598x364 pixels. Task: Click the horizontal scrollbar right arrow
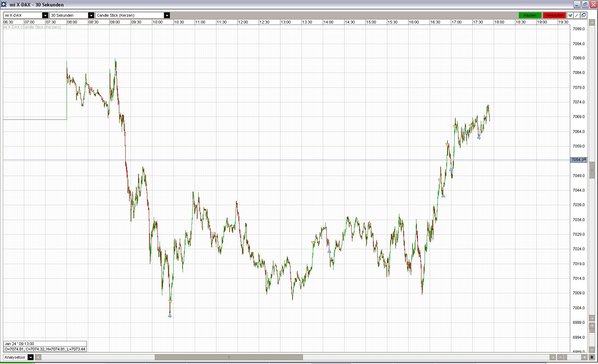click(553, 357)
